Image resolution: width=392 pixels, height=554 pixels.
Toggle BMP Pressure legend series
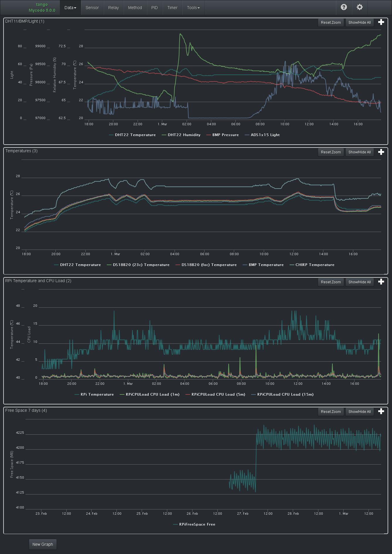pyautogui.click(x=222, y=135)
